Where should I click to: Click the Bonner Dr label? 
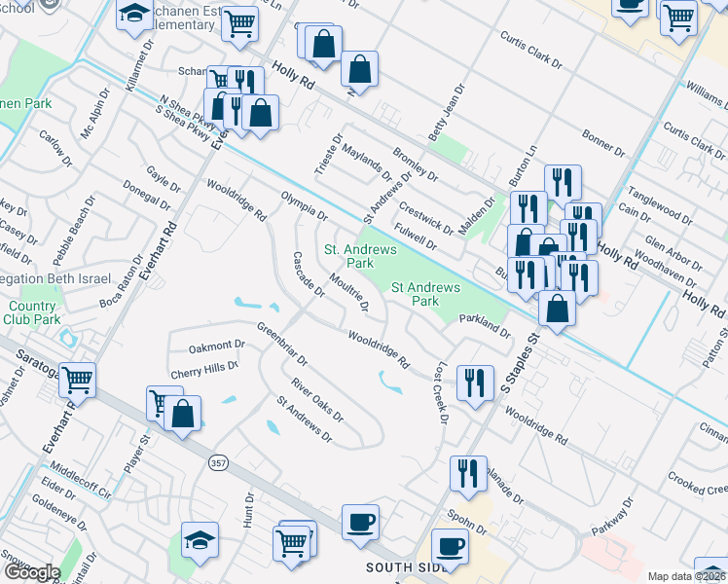point(603,143)
